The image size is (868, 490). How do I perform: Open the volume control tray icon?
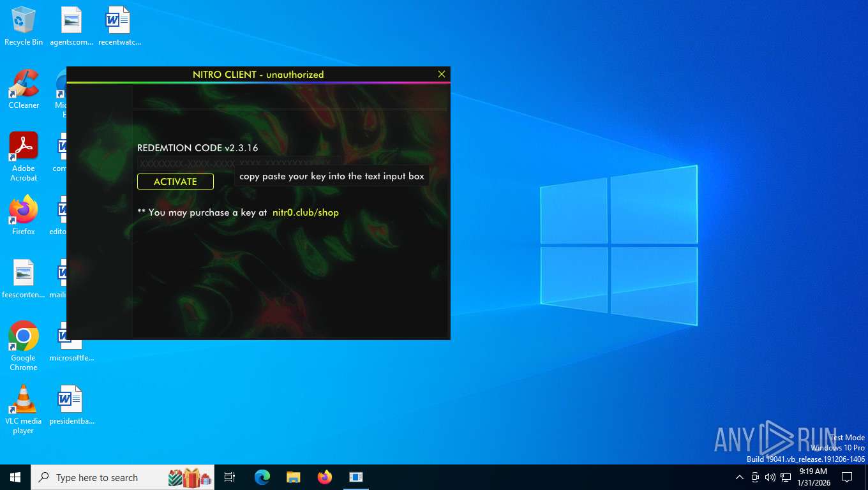pyautogui.click(x=770, y=477)
